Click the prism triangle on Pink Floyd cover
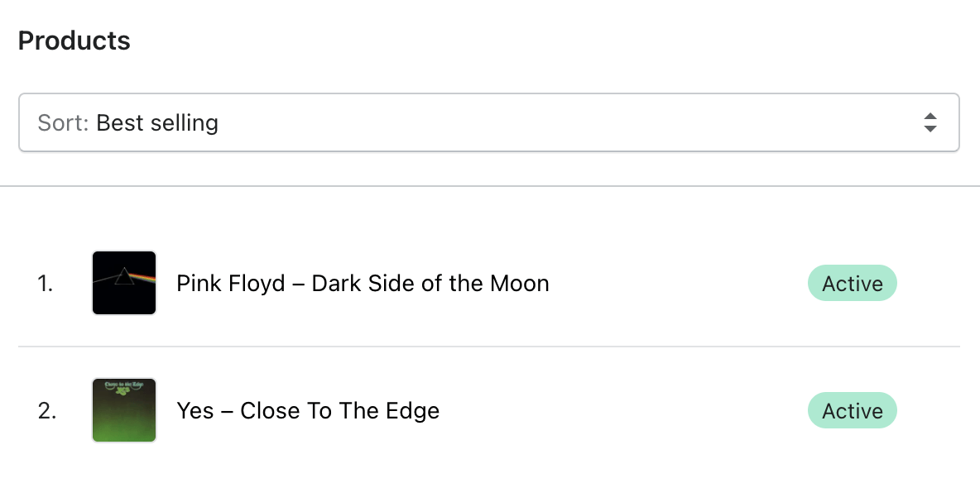The height and width of the screenshot is (483, 980). coord(123,277)
